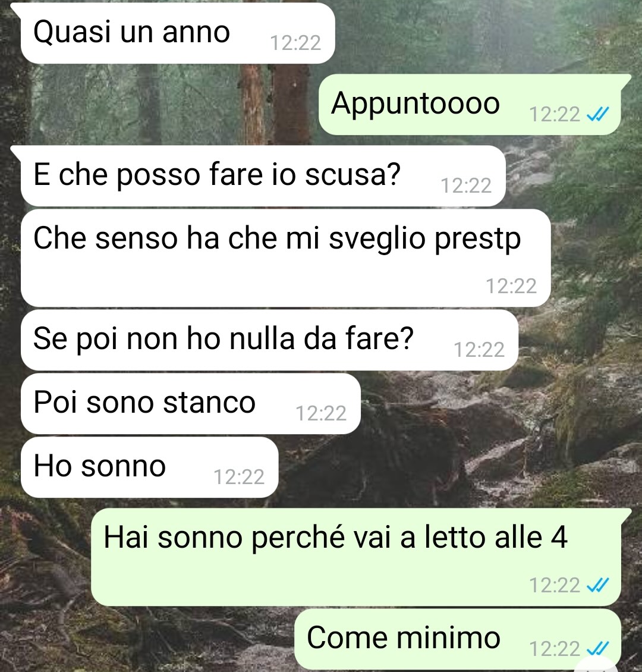
Task: Select the "Poi sono stanco" message
Action: coord(191,404)
